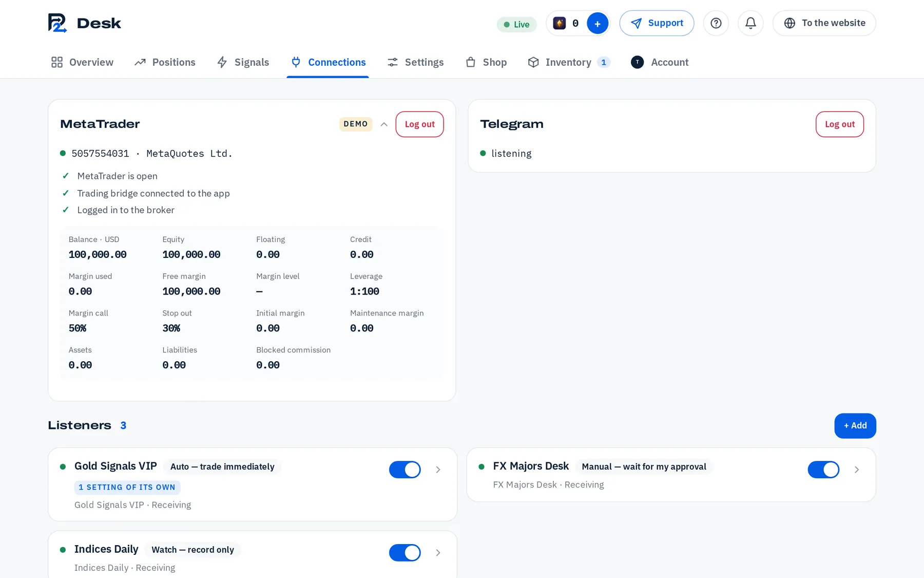Open help via the question mark icon
Viewport: 924px width, 578px height.
[716, 23]
